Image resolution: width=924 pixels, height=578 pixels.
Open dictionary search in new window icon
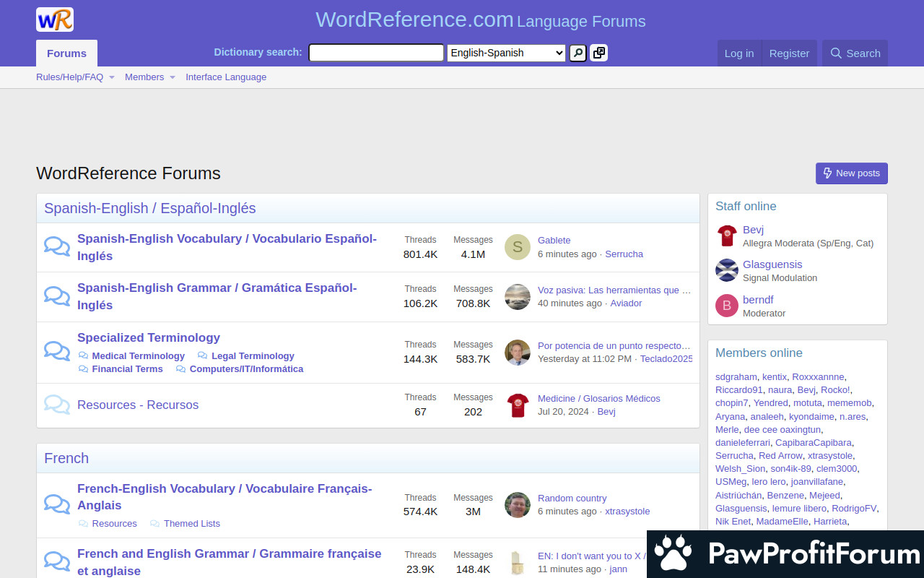tap(598, 53)
